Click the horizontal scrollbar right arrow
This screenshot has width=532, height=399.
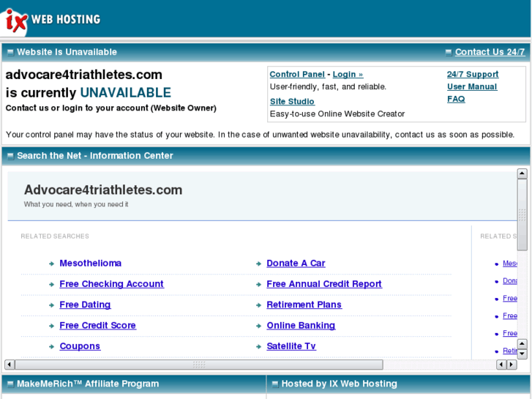point(512,365)
